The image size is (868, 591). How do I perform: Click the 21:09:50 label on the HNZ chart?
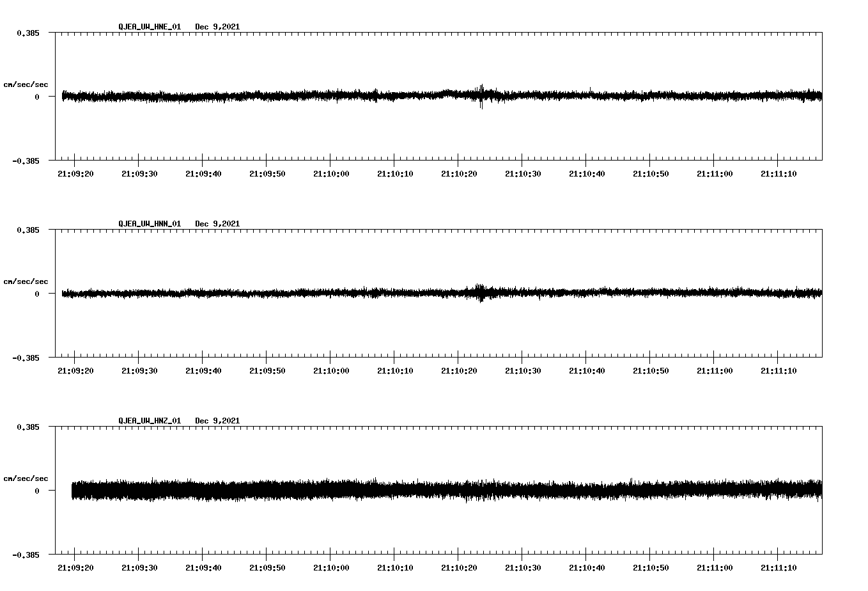coord(267,568)
